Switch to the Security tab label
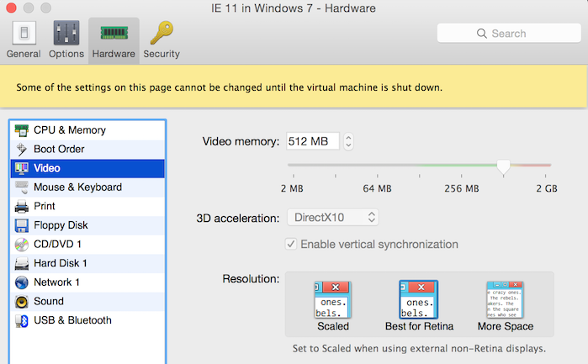The width and height of the screenshot is (588, 364). point(162,54)
